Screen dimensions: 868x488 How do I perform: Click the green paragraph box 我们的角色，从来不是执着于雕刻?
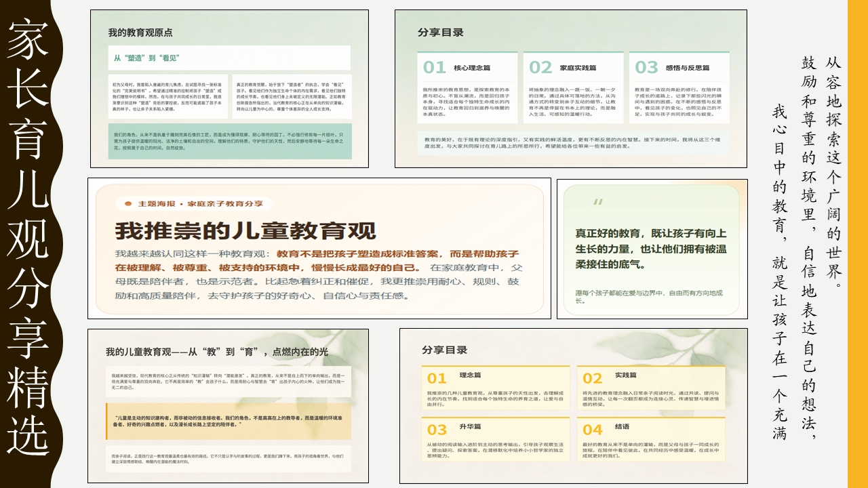coord(230,141)
